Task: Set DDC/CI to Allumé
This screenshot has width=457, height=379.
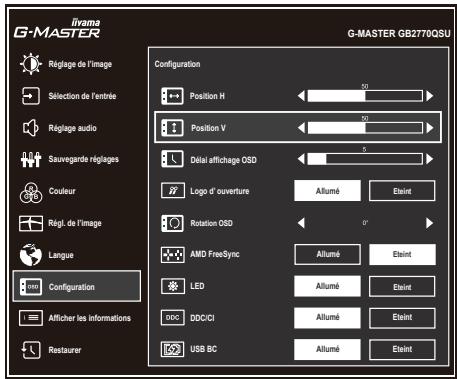Action: [x=327, y=318]
